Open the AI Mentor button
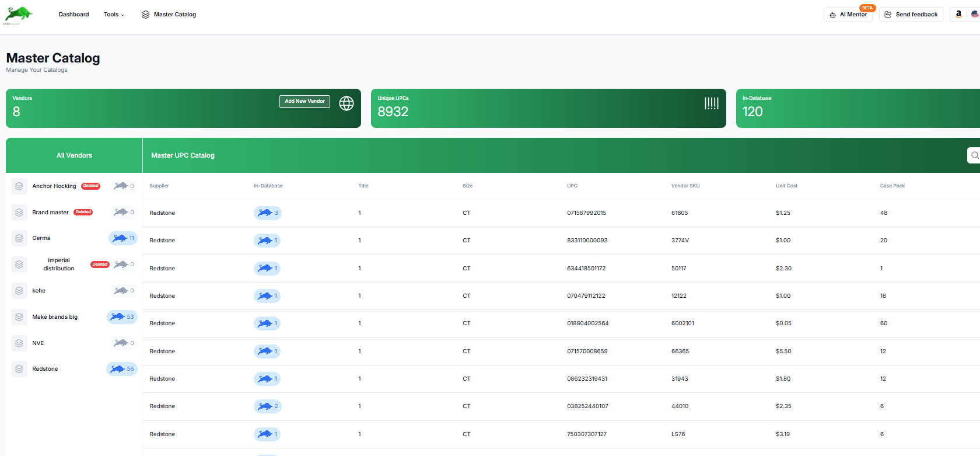The height and width of the screenshot is (456, 980). coord(848,15)
